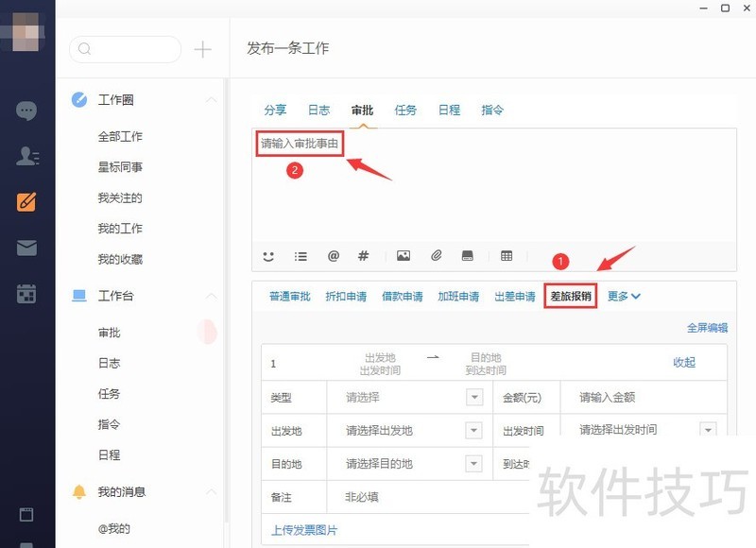Screen dimensions: 756x548
Task: Insert a table using the grid icon
Action: click(x=507, y=255)
